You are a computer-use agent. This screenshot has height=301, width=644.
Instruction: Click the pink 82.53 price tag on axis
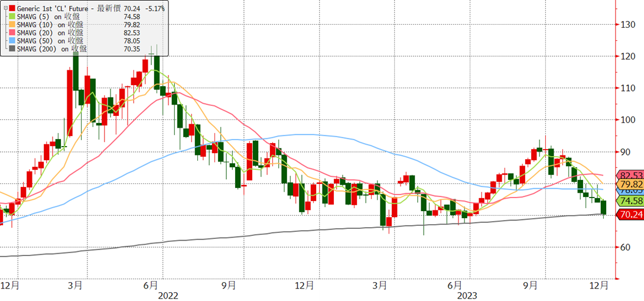629,176
